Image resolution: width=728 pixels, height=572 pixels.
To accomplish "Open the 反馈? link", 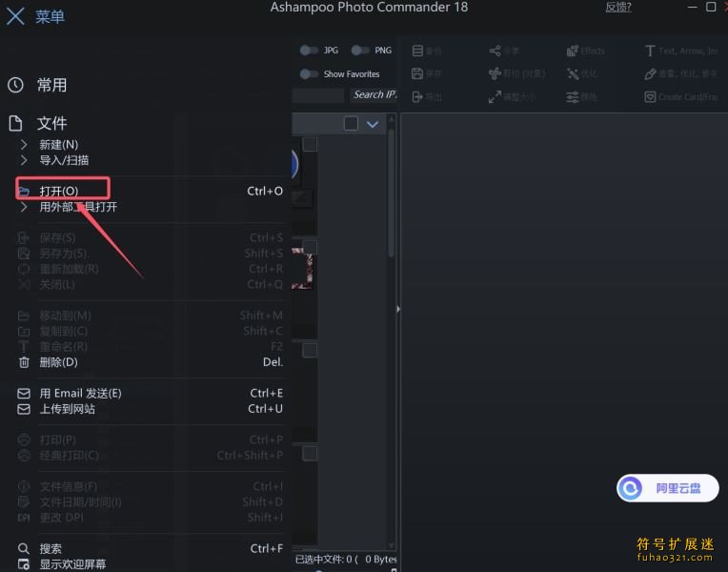I will pos(618,7).
